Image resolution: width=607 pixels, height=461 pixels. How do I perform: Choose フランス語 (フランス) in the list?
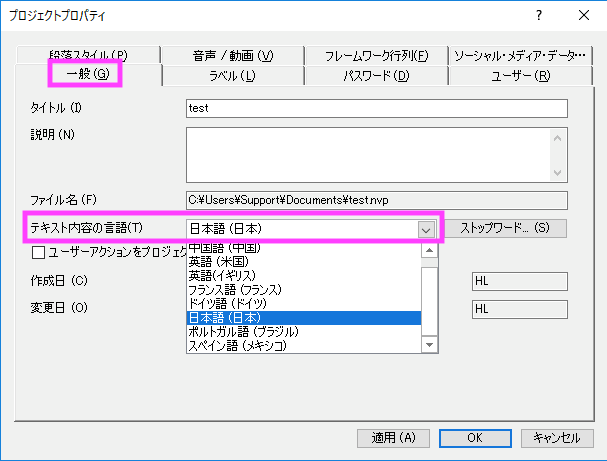tap(234, 289)
